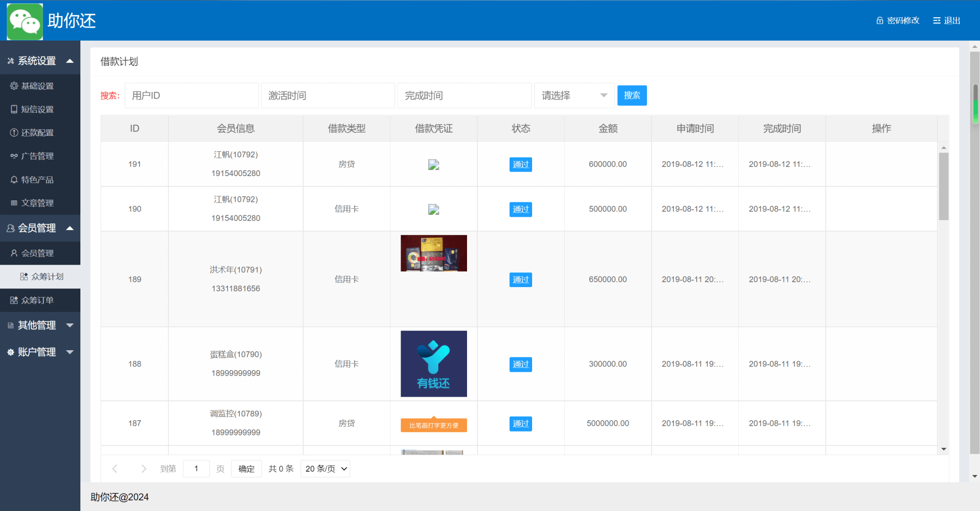Screen dimensions: 980x511
Task: Go to 还款配置 sidebar item
Action: click(37, 133)
